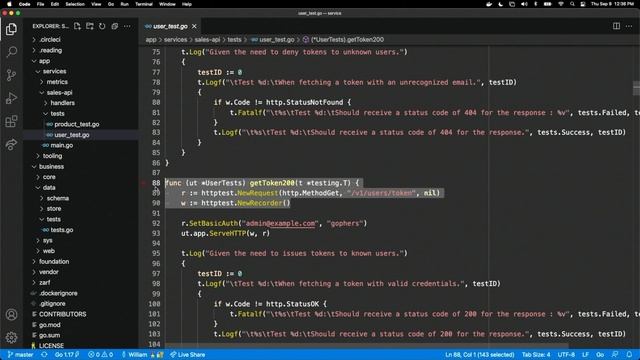Screen dimensions: 640x360
Task: Click Live Share in status bar
Action: (187, 355)
